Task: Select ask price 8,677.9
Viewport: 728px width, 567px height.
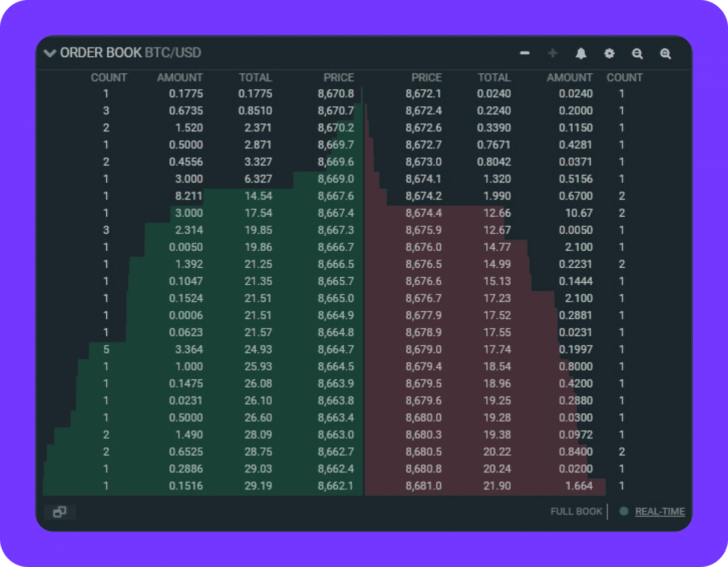Action: point(424,315)
